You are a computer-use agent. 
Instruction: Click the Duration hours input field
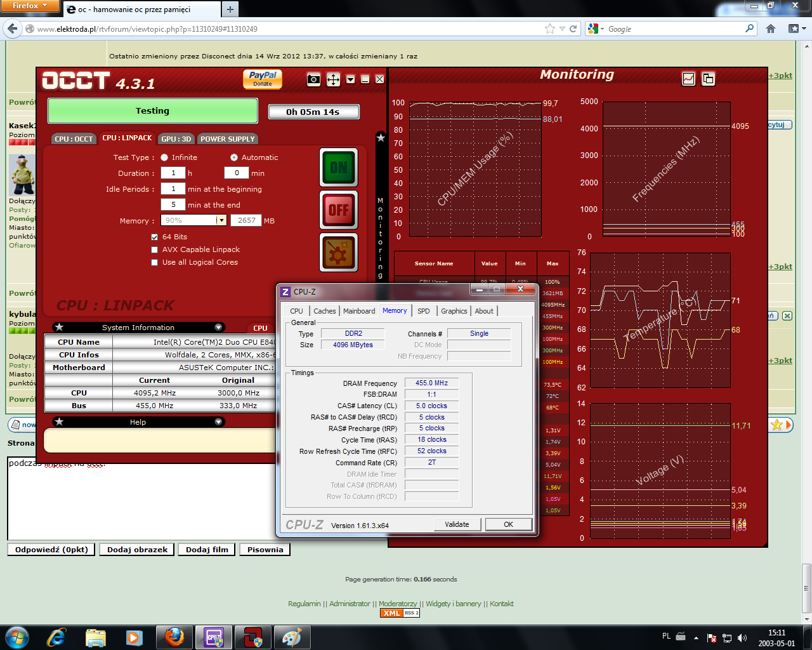coord(173,173)
